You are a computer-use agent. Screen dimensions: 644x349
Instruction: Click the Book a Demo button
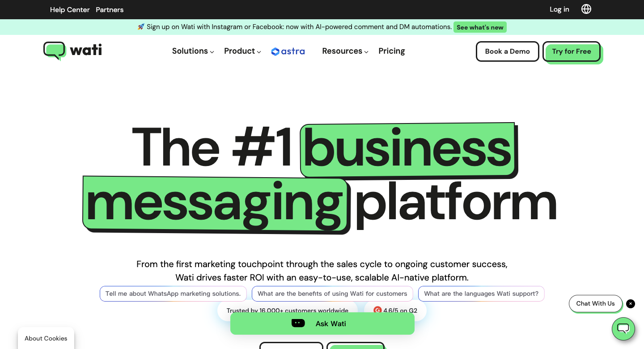[508, 51]
